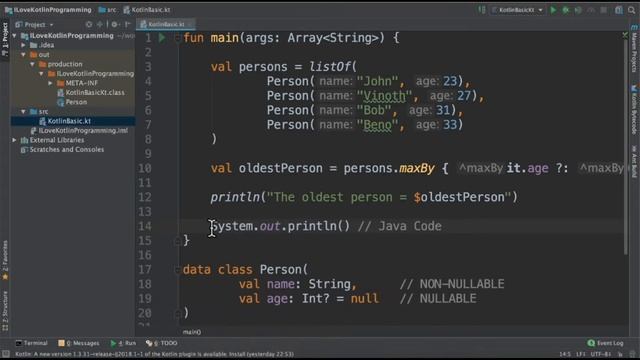Open the Messages tool window
The width and height of the screenshot is (640, 360).
click(79, 343)
